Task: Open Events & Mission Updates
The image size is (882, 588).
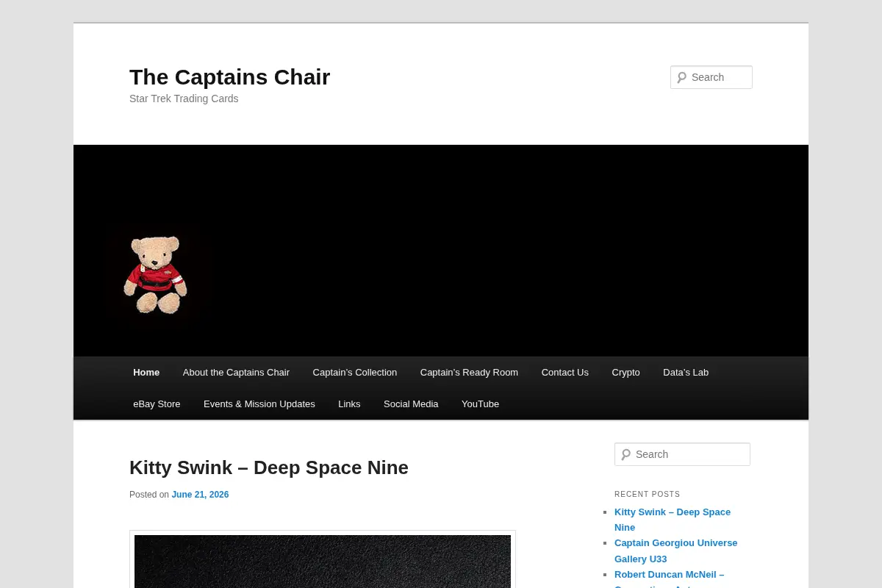Action: pyautogui.click(x=259, y=404)
